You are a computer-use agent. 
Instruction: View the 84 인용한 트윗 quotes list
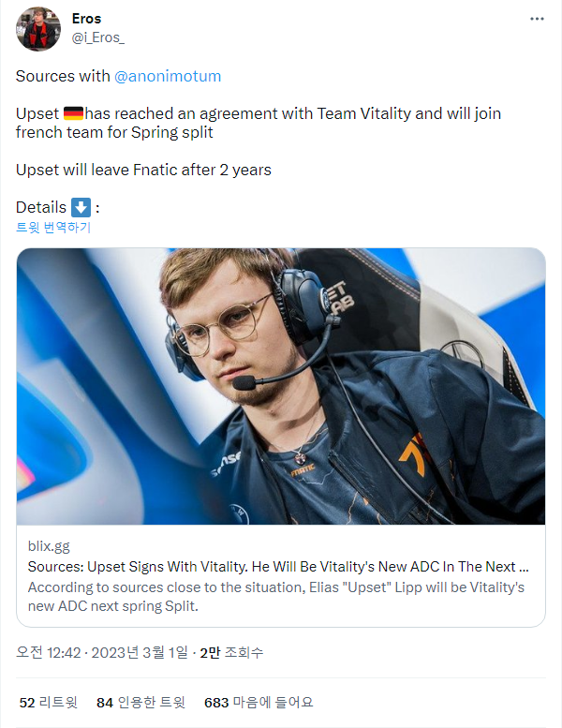pyautogui.click(x=140, y=703)
